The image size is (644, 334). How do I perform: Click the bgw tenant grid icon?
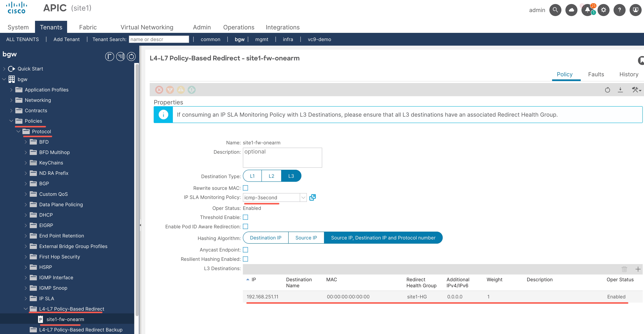coord(11,79)
